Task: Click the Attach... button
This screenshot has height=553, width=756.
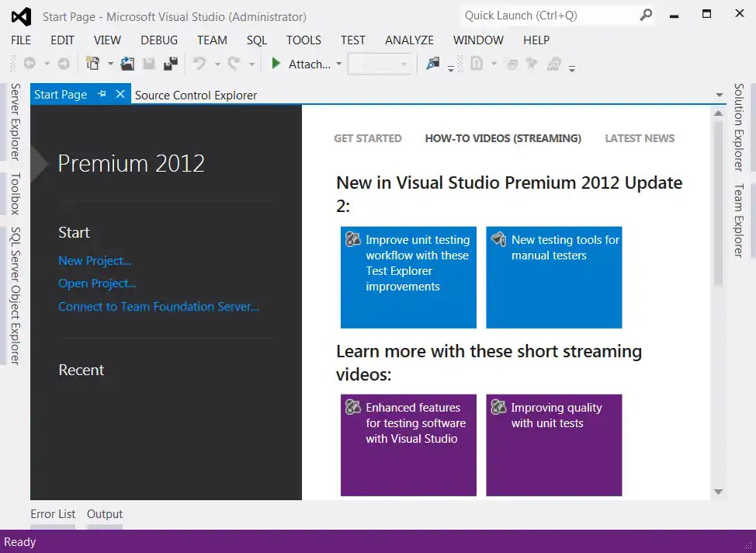Action: pos(309,64)
